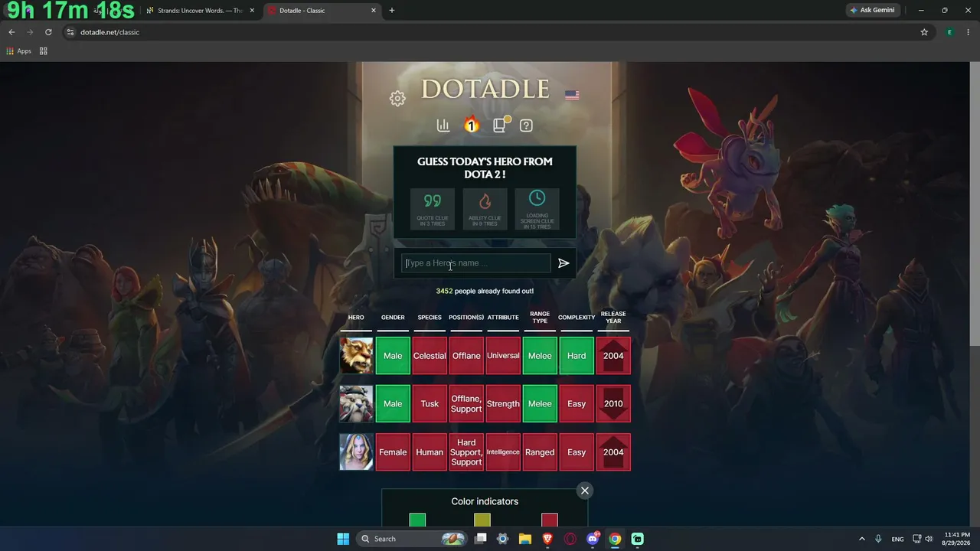Click the red swatch in Color indicators

[x=549, y=520]
